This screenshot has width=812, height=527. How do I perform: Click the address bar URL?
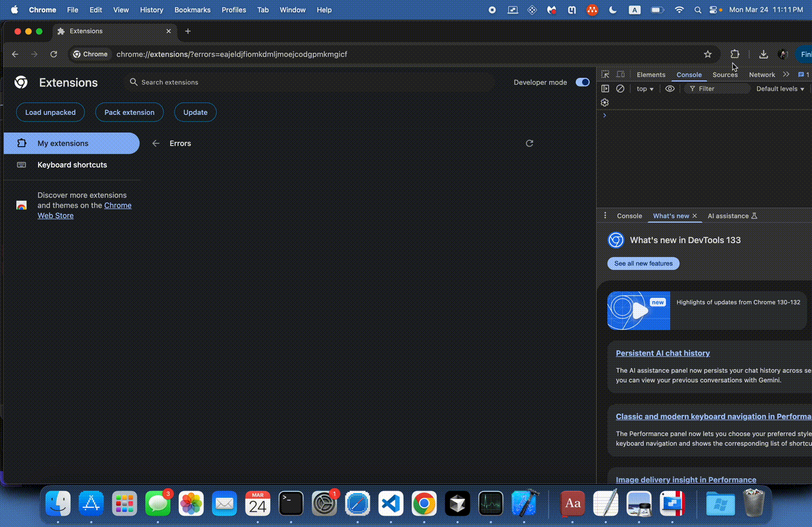pyautogui.click(x=232, y=54)
